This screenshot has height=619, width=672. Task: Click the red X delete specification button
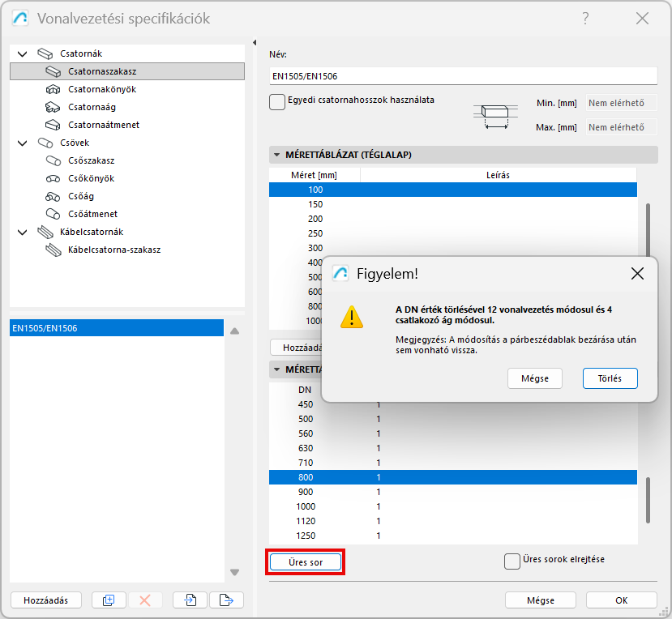145,600
